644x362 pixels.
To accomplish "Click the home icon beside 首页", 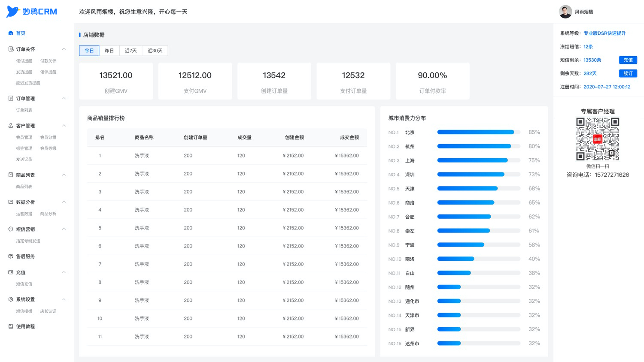I will click(x=11, y=33).
